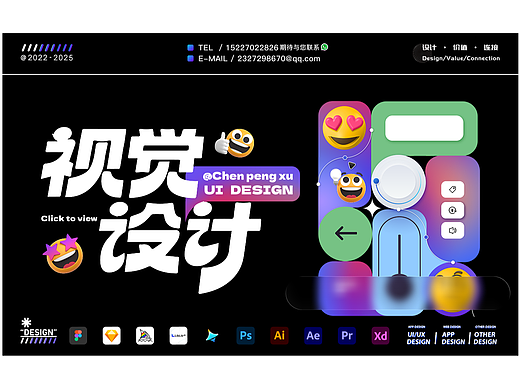This screenshot has height=390, width=520.
Task: Click the quoted "DESIGN" text at bottom left
Action: 39,332
